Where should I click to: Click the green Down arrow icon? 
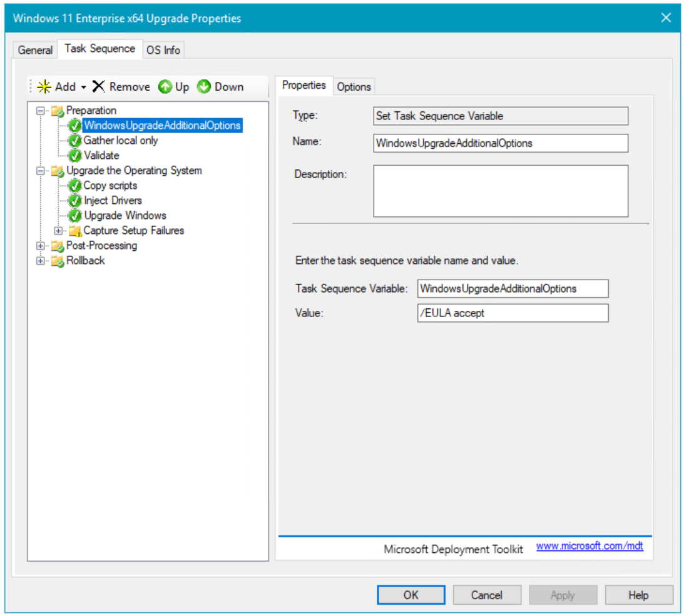204,87
